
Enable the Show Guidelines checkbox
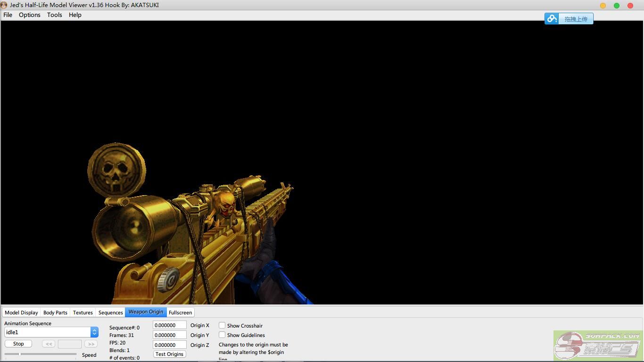pyautogui.click(x=222, y=335)
